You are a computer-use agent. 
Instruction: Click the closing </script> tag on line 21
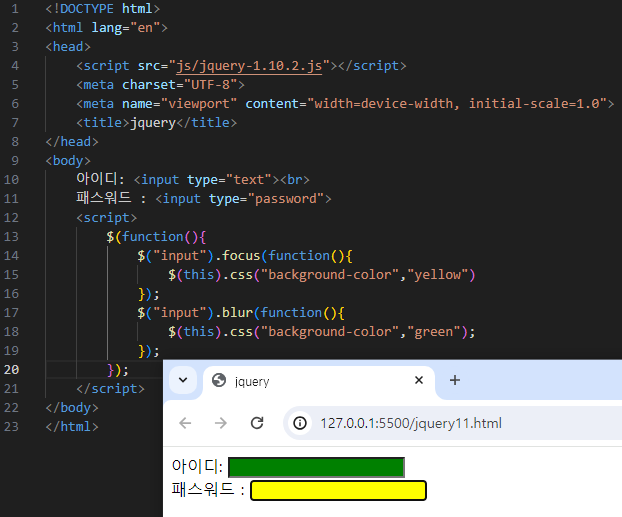coord(110,388)
